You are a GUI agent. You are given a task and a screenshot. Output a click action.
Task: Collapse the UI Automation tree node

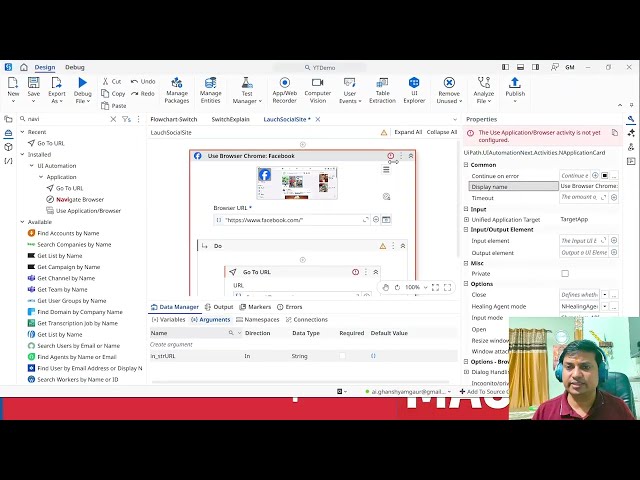click(x=32, y=166)
